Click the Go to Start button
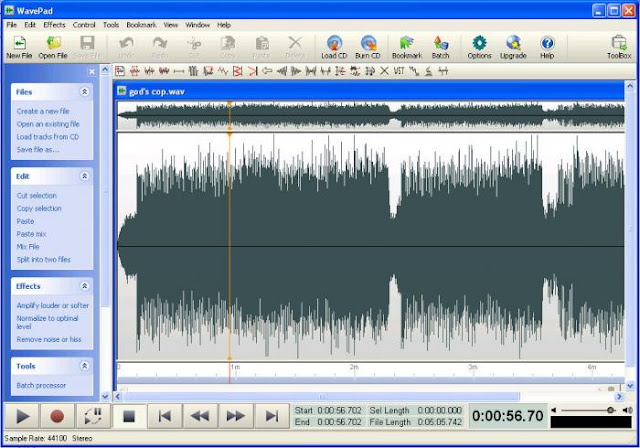The image size is (640, 448). 164,416
